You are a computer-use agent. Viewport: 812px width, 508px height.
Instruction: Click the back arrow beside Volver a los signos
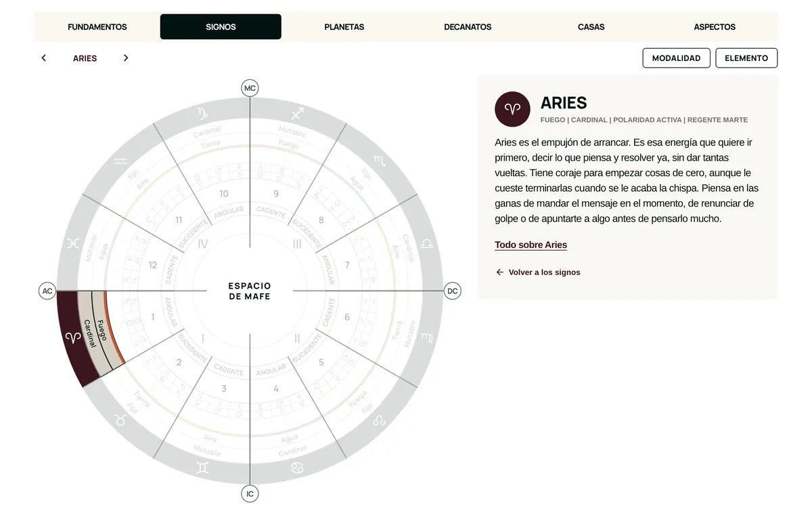coord(500,272)
